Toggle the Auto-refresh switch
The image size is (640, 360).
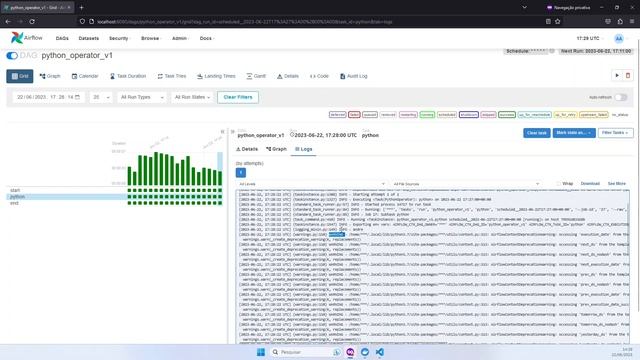click(x=621, y=97)
